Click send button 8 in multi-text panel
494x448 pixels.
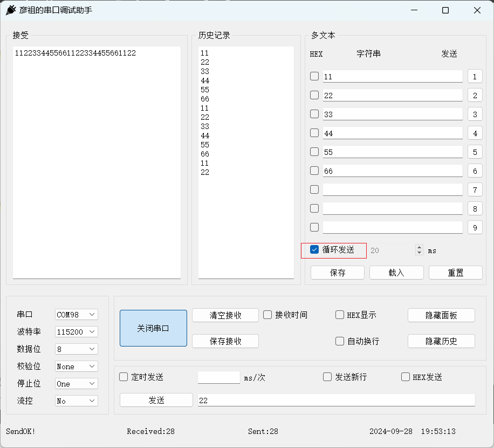tap(475, 209)
